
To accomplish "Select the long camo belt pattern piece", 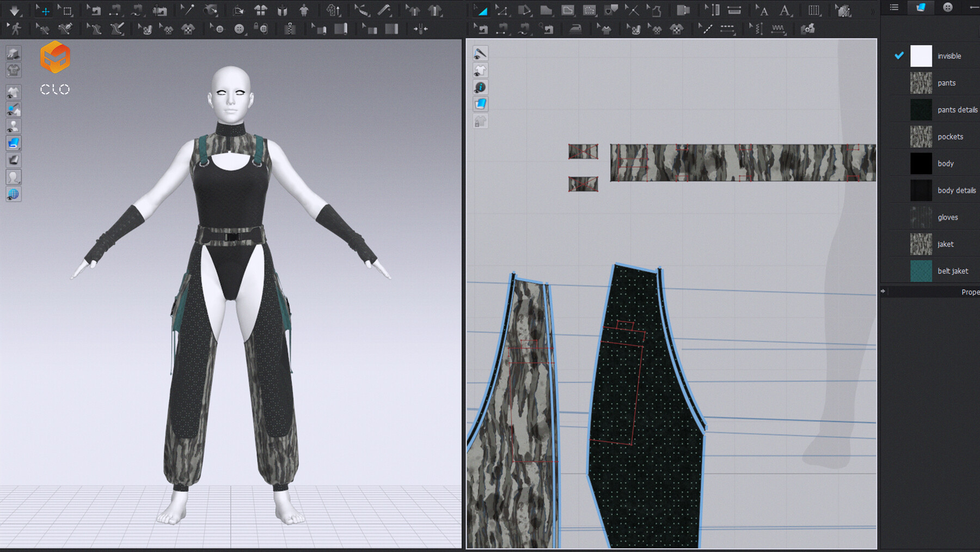I will pos(743,162).
